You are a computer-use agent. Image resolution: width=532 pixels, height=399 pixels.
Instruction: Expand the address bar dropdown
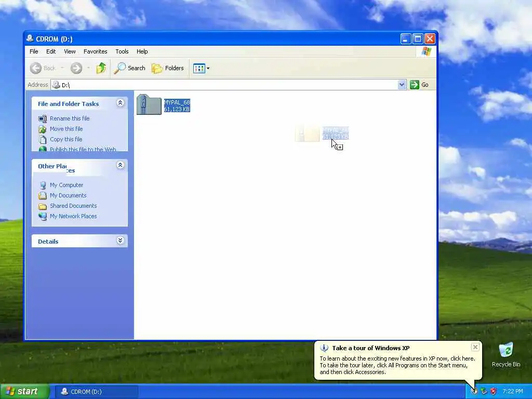402,85
